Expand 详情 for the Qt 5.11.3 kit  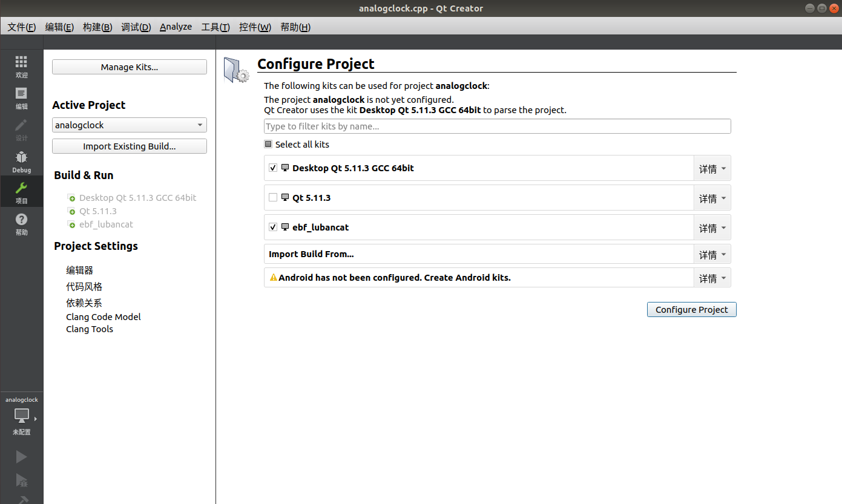(712, 198)
